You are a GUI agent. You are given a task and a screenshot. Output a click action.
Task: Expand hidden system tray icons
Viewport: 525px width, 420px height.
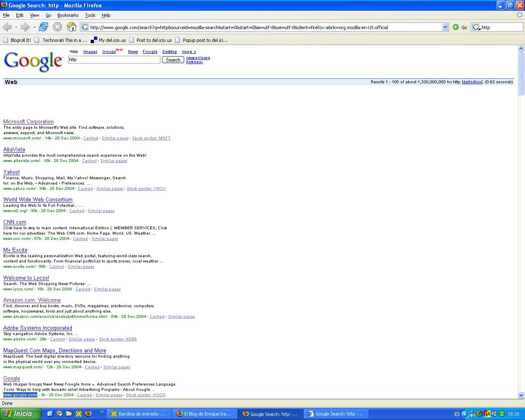point(465,414)
